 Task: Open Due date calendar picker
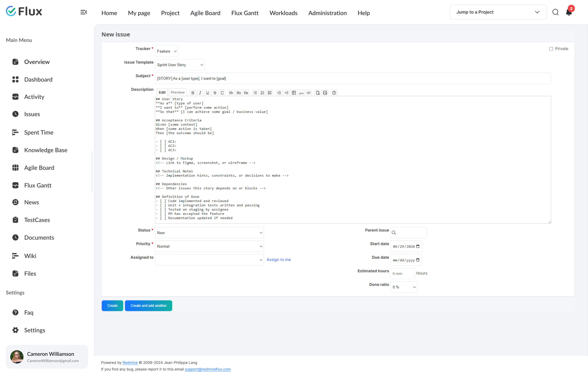click(418, 260)
